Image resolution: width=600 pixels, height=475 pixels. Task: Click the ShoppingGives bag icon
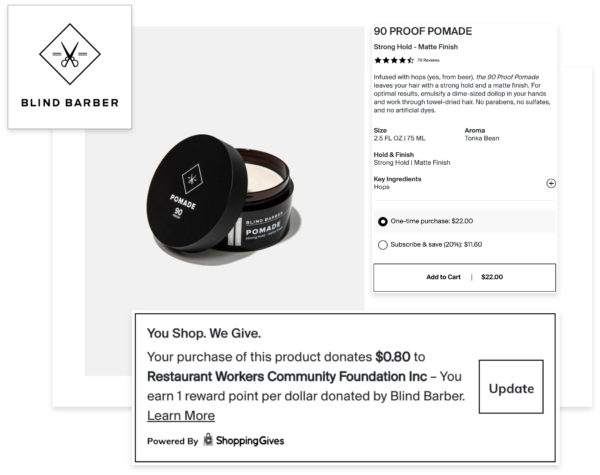[208, 439]
